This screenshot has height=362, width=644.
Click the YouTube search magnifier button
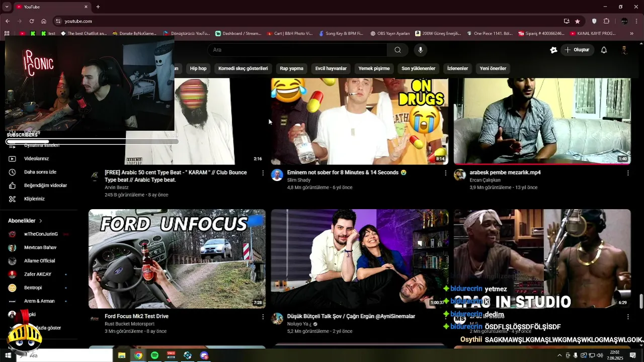point(397,50)
